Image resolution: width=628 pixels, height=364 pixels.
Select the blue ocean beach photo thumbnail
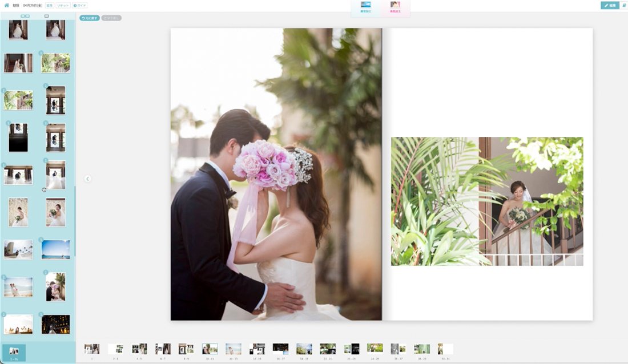click(x=56, y=249)
